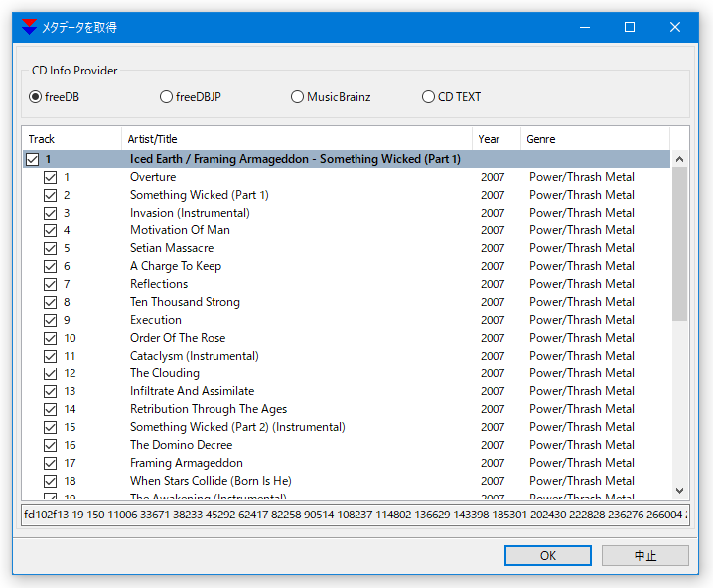The width and height of the screenshot is (713, 588).
Task: Click the year 2007 in Execution row
Action: click(x=493, y=320)
